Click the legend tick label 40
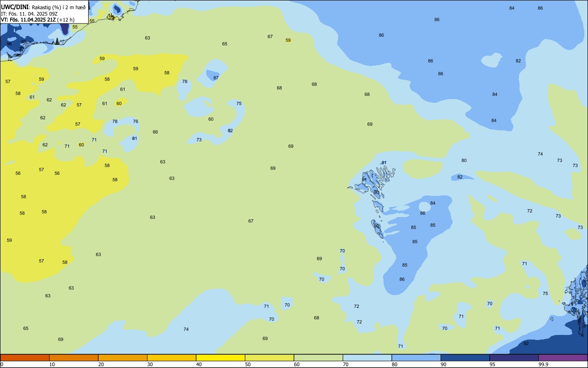 click(198, 364)
